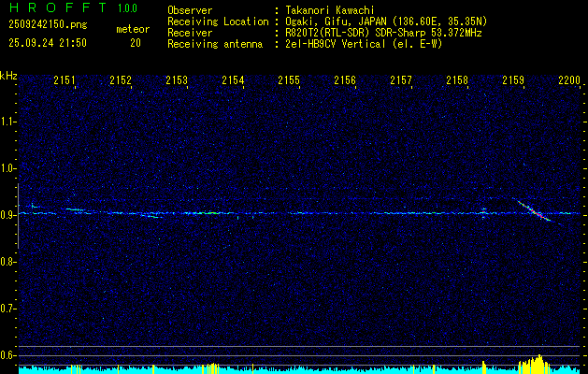This screenshot has width=588, height=374.
Task: Click the meteor count 20
Action: pos(136,43)
